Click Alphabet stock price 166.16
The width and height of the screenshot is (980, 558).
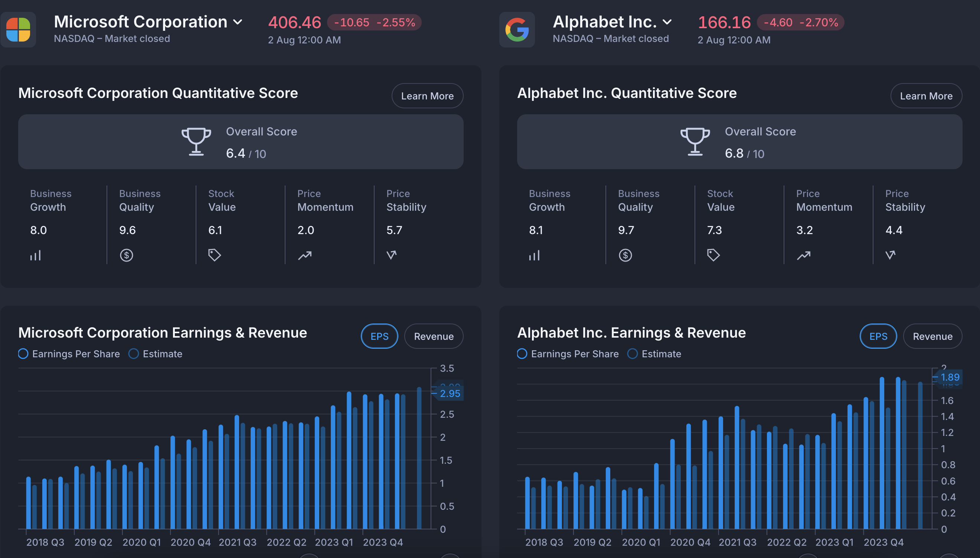click(724, 22)
